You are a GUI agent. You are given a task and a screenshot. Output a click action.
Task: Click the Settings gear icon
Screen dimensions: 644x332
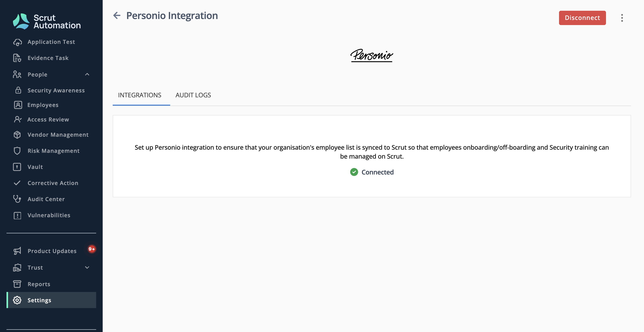pyautogui.click(x=17, y=300)
